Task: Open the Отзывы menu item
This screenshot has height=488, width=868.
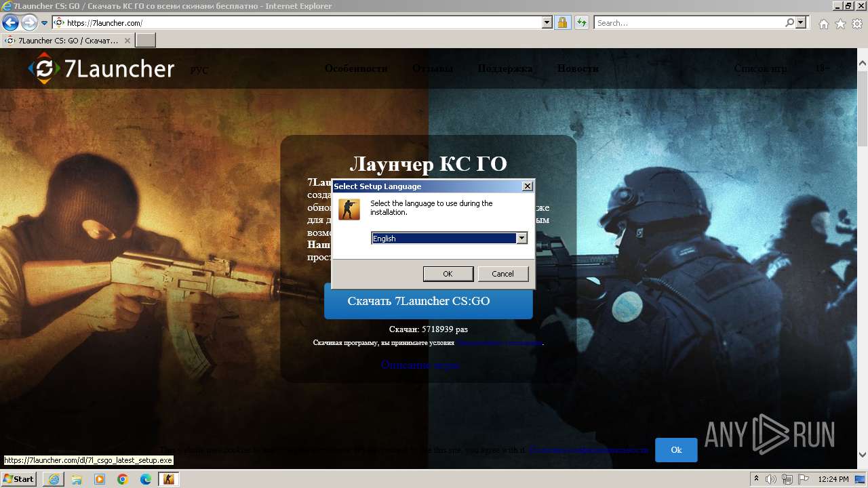Action: click(433, 68)
